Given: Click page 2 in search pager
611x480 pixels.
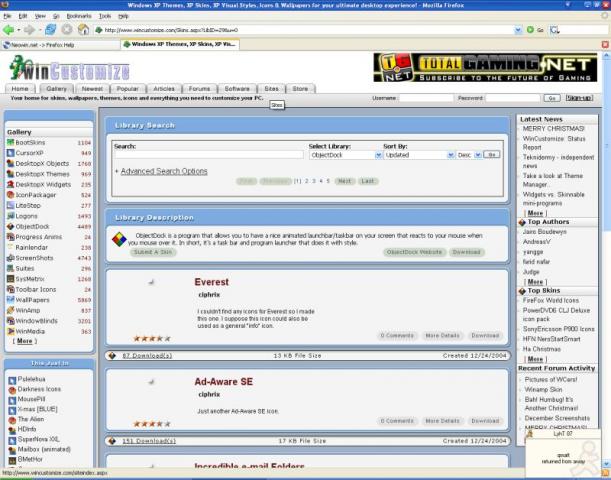Looking at the screenshot, I should (307, 181).
